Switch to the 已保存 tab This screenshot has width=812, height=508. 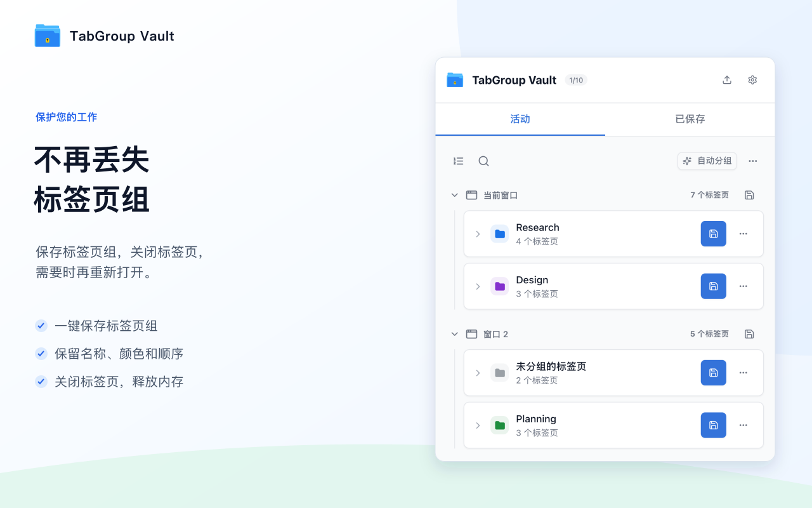[690, 119]
